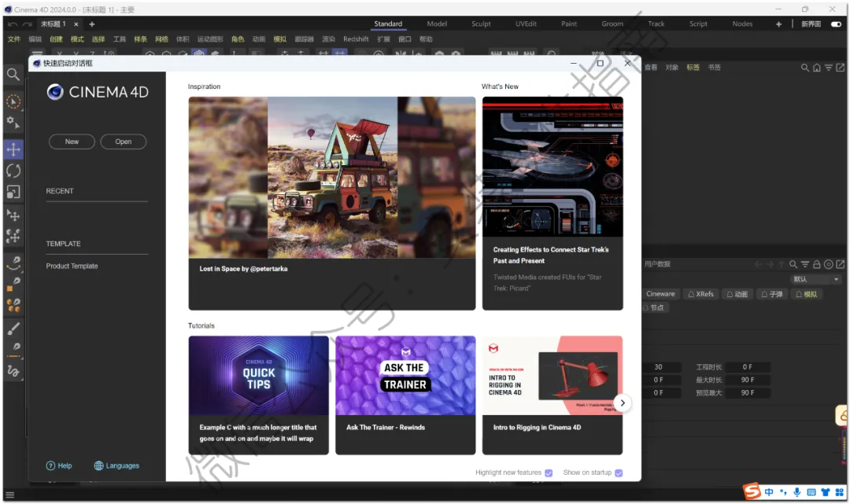Screen dimensions: 850x504
Task: Open hamburger menu at bottom left
Action: click(x=9, y=495)
